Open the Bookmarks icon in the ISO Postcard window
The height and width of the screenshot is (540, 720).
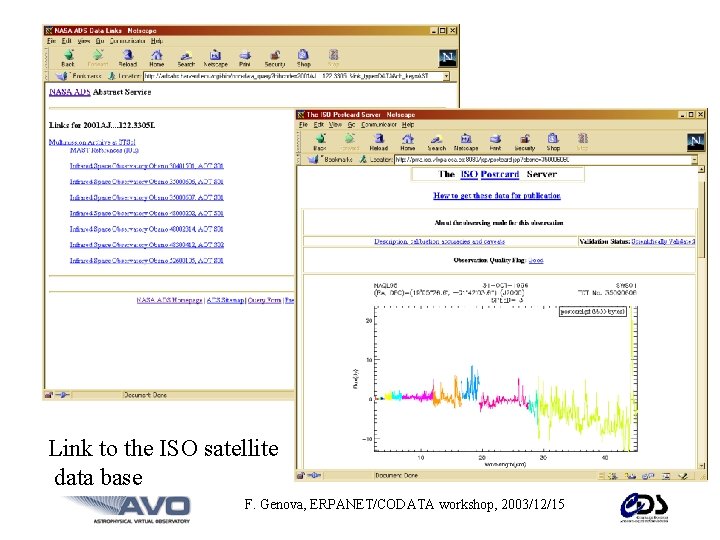(x=314, y=159)
